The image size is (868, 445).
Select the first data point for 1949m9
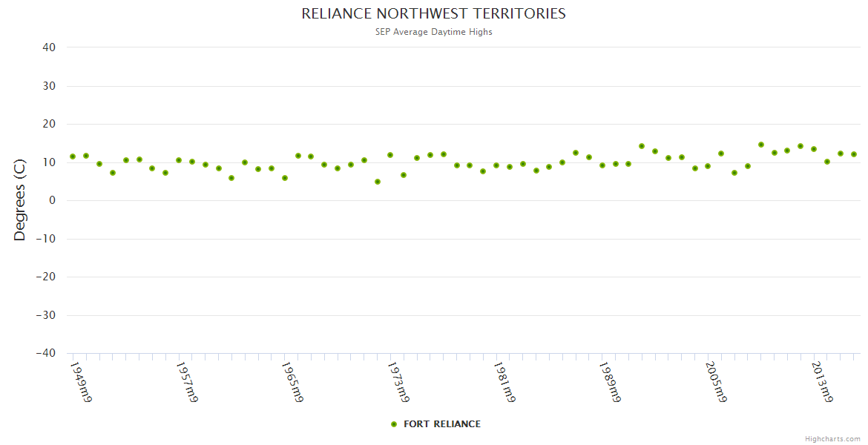click(73, 156)
